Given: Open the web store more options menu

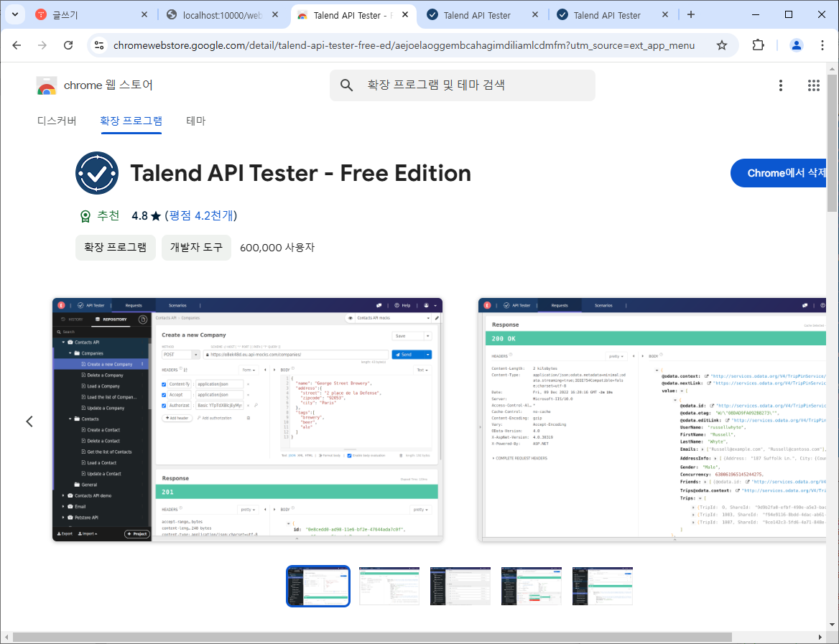Looking at the screenshot, I should 781,85.
